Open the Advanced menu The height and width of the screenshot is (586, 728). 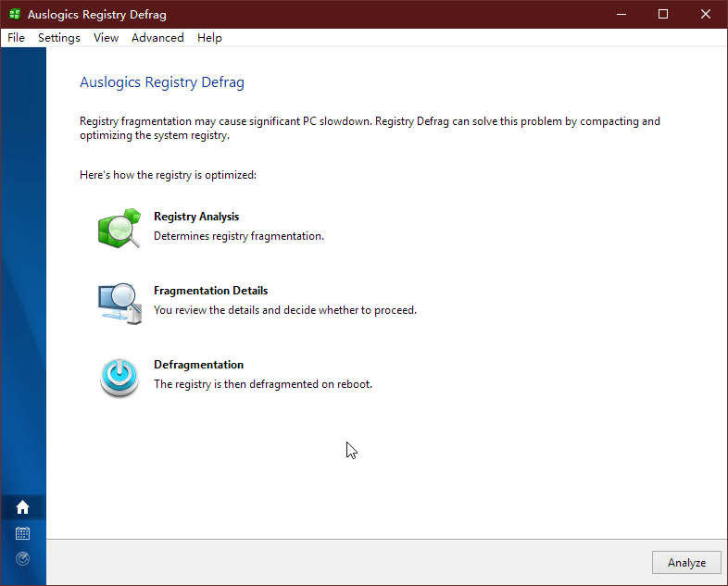click(157, 38)
